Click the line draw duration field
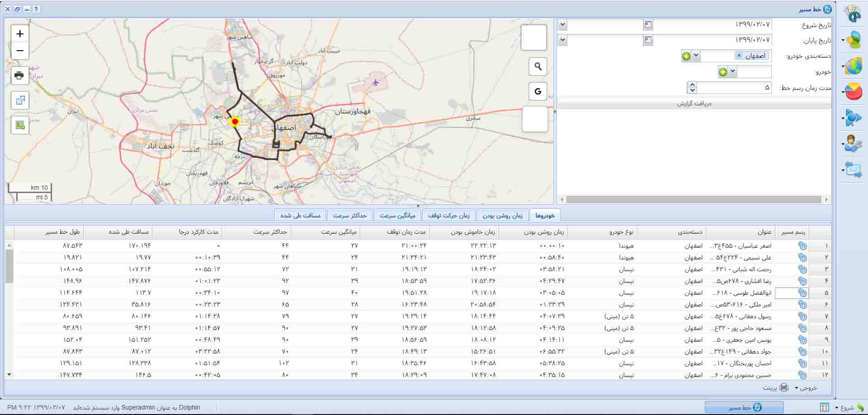 coord(734,87)
